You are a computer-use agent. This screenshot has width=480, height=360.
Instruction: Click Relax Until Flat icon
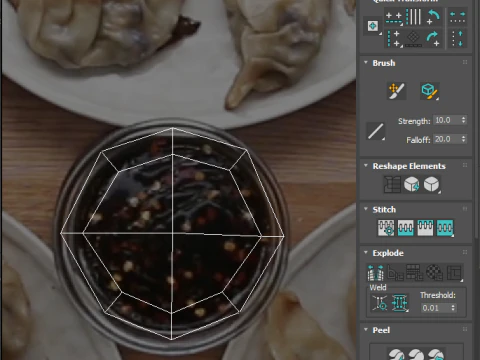click(x=412, y=184)
